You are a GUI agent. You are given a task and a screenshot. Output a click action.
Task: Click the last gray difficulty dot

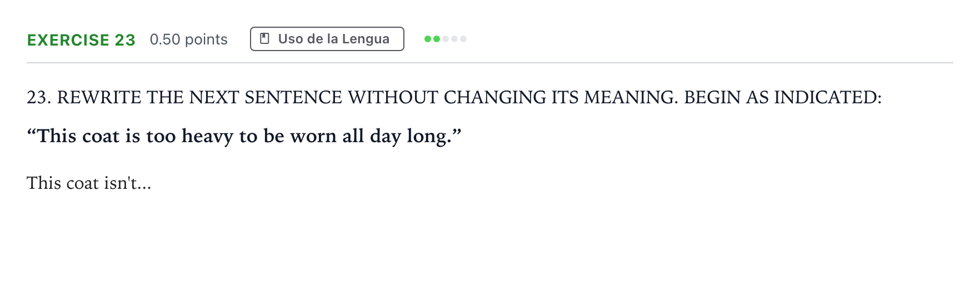pos(463,39)
